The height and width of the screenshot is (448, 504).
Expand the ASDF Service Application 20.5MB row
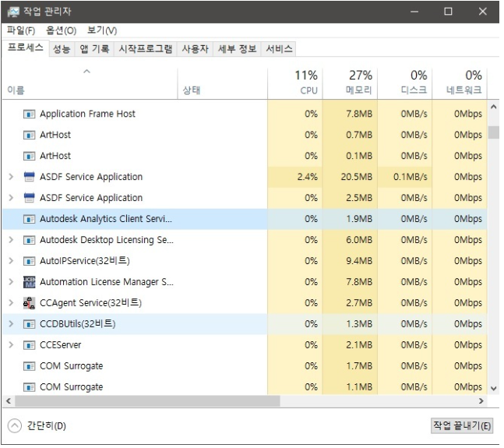click(x=11, y=177)
